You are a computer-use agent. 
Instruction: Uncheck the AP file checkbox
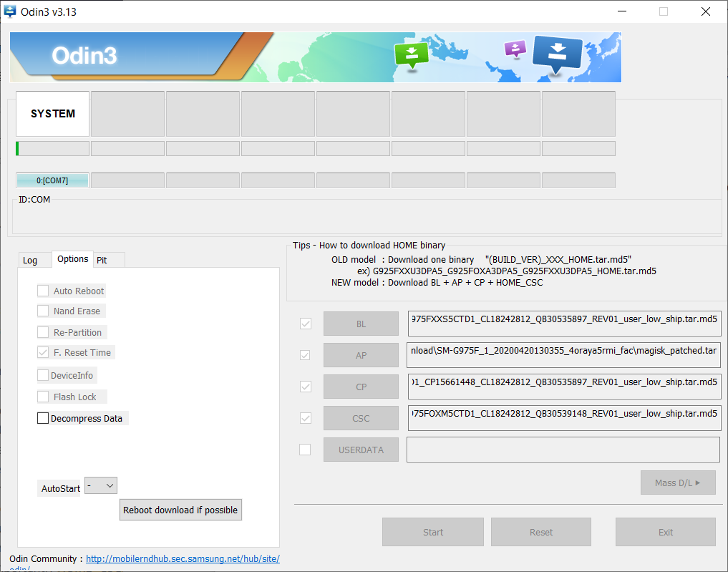[x=305, y=355]
